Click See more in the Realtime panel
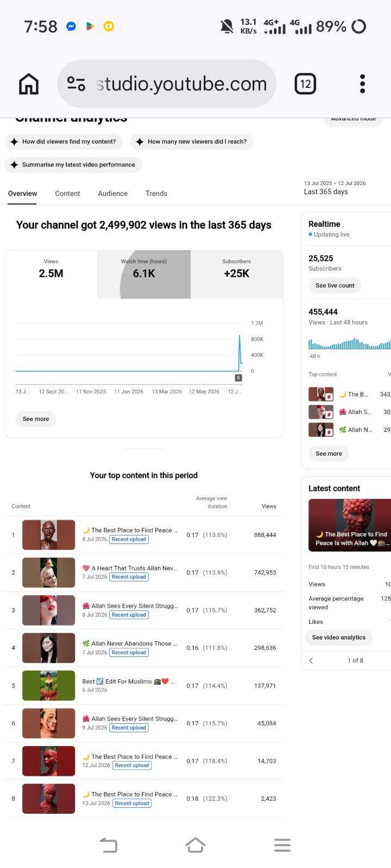The image size is (391, 868). (329, 454)
